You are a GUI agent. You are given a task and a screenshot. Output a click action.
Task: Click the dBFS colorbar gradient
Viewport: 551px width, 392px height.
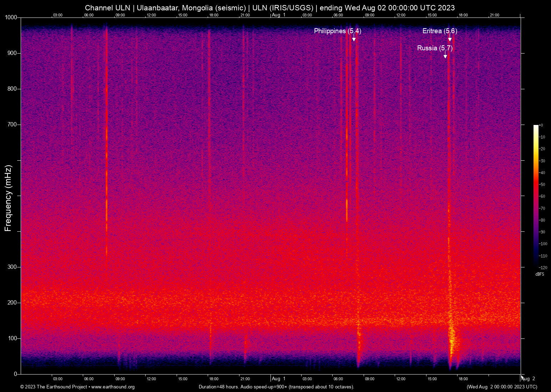[535, 196]
